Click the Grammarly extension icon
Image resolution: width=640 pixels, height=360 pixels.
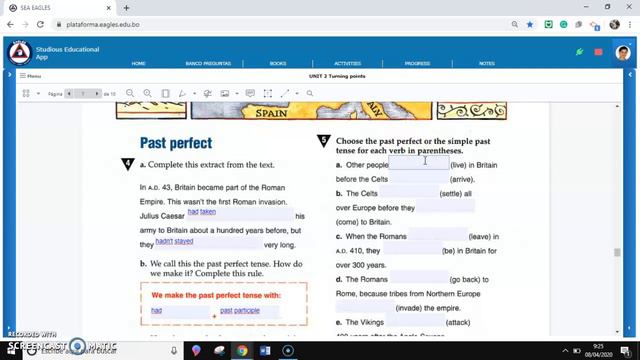pyautogui.click(x=564, y=24)
